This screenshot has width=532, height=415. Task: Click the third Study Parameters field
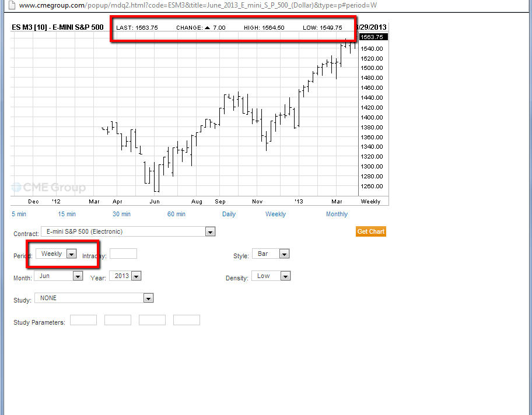(x=152, y=320)
